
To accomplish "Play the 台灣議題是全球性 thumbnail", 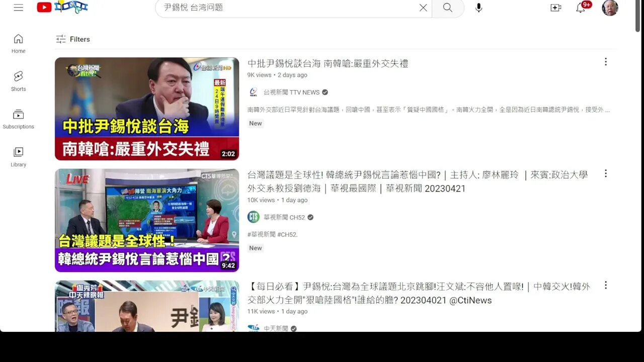I will pos(147,220).
